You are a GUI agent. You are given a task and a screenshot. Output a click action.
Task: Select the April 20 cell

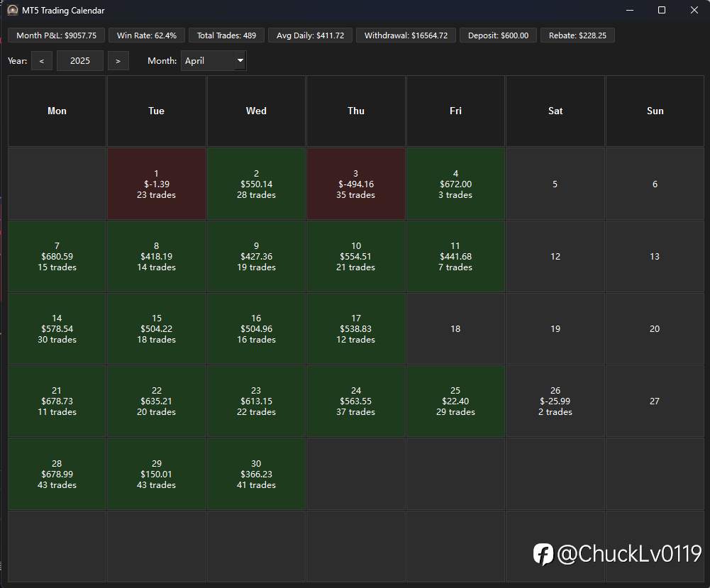tap(655, 328)
